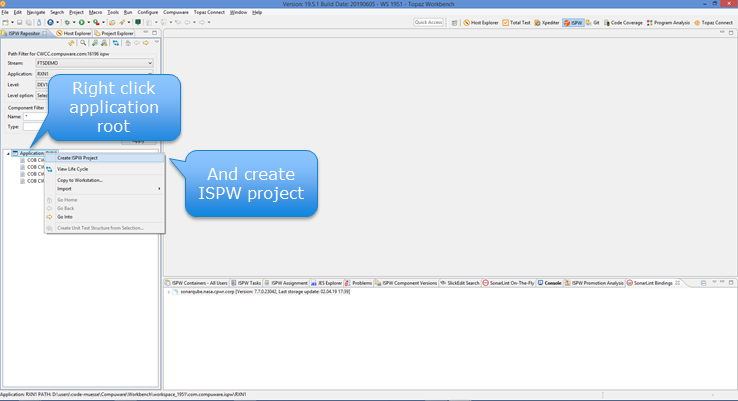Switch to the Project Explorer tab
Image resolution: width=738 pixels, height=401 pixels.
click(114, 33)
